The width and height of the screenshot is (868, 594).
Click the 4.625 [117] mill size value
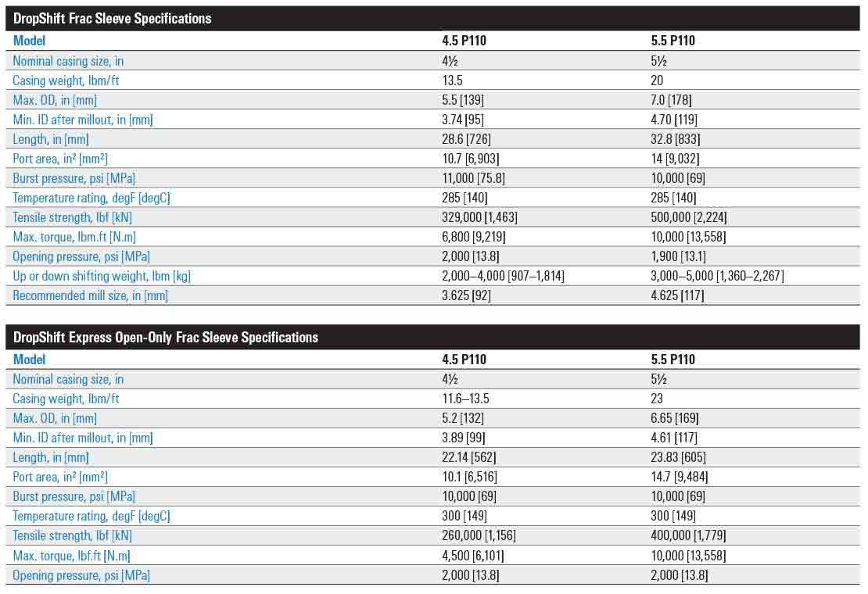tap(675, 295)
